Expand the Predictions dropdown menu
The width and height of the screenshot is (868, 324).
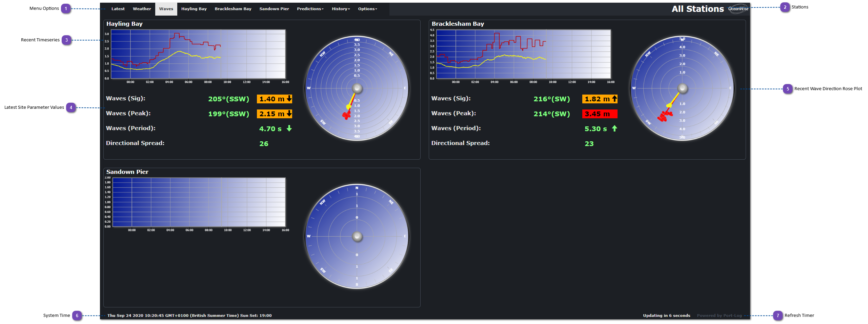(310, 9)
